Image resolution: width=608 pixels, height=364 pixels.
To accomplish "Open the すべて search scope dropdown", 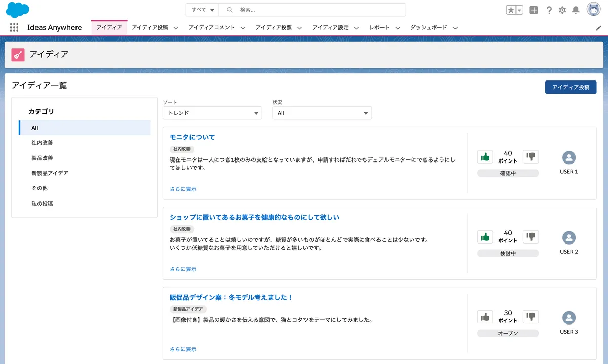I will click(x=202, y=10).
